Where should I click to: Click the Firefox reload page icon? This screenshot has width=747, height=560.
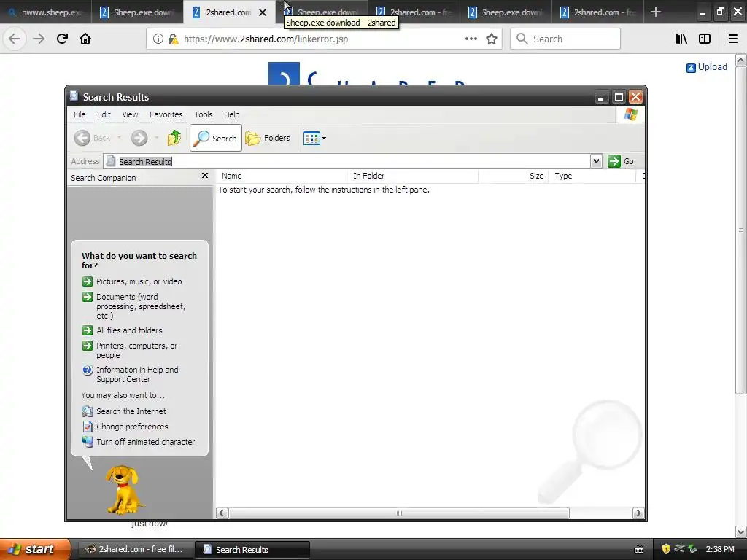(62, 39)
